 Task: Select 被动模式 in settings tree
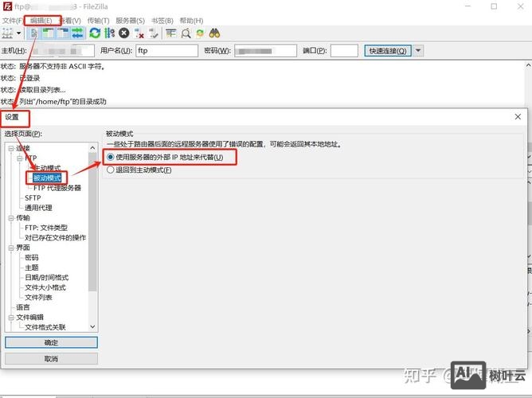click(47, 178)
